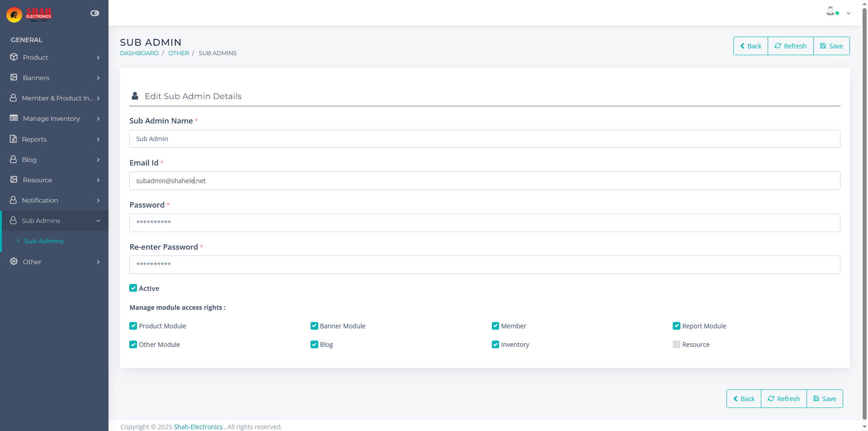868x431 pixels.
Task: Click the Product box icon in sidebar
Action: pos(14,57)
